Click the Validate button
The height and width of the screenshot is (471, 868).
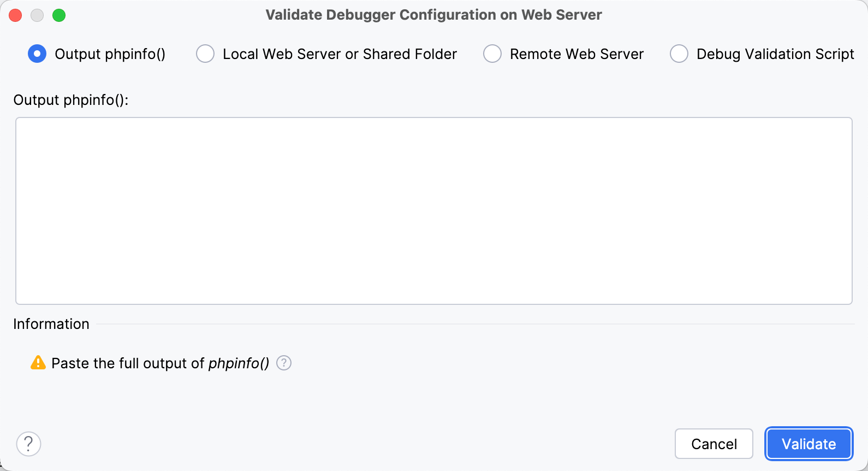[x=808, y=444]
